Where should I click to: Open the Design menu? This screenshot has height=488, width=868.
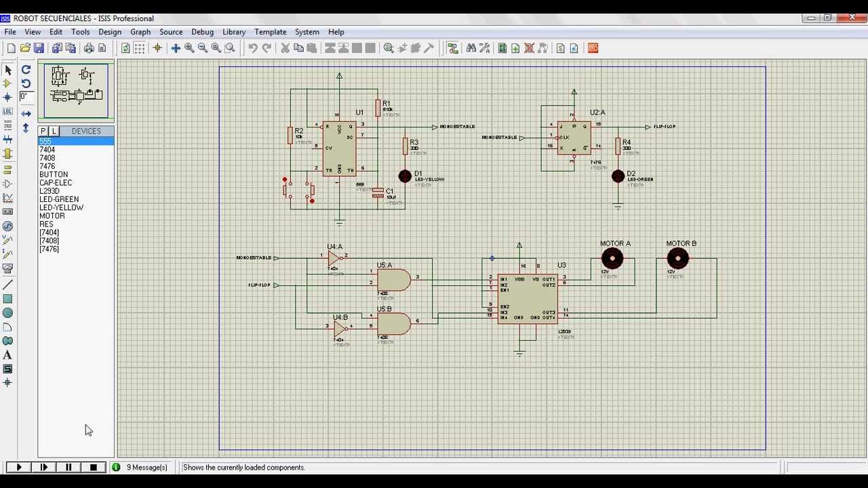(x=110, y=32)
